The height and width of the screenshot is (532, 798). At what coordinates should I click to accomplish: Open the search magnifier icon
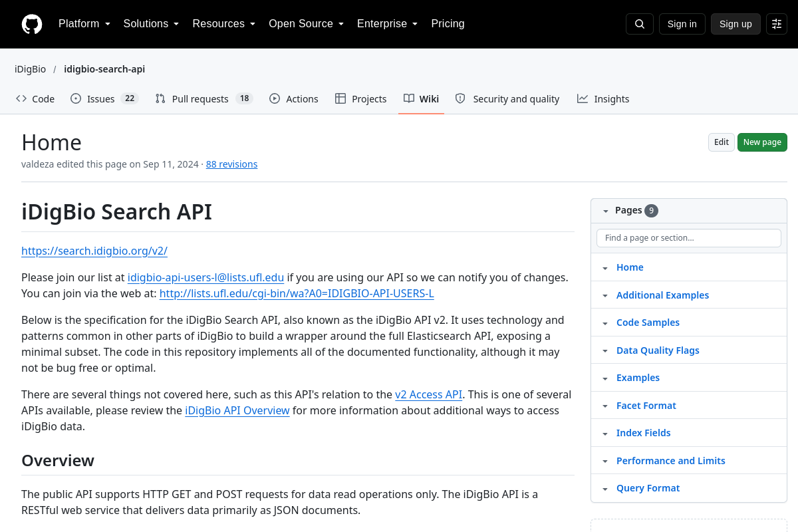(x=640, y=24)
